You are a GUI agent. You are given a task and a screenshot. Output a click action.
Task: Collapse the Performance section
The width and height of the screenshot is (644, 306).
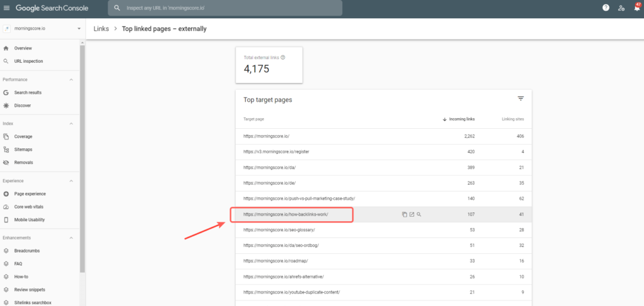[71, 80]
